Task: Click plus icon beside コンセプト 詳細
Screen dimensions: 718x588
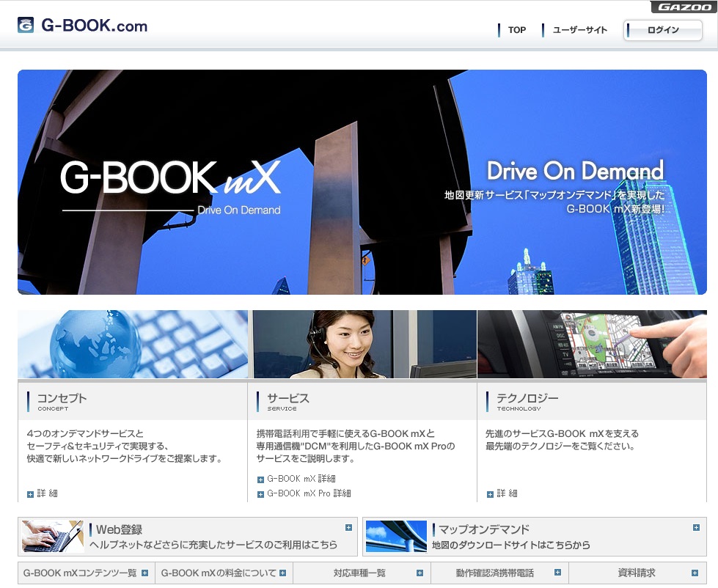Action: coord(30,494)
